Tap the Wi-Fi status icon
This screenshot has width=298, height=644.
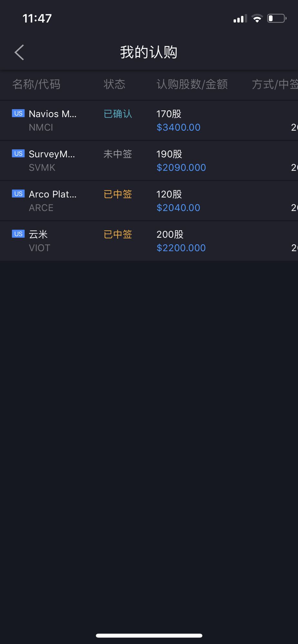257,19
